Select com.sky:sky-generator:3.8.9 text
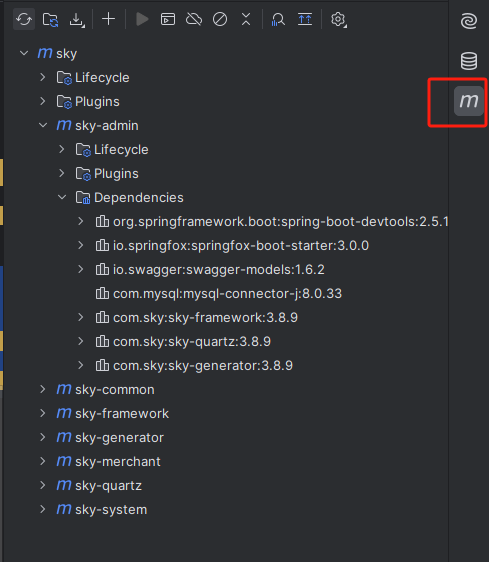This screenshot has width=489, height=562. tap(203, 366)
